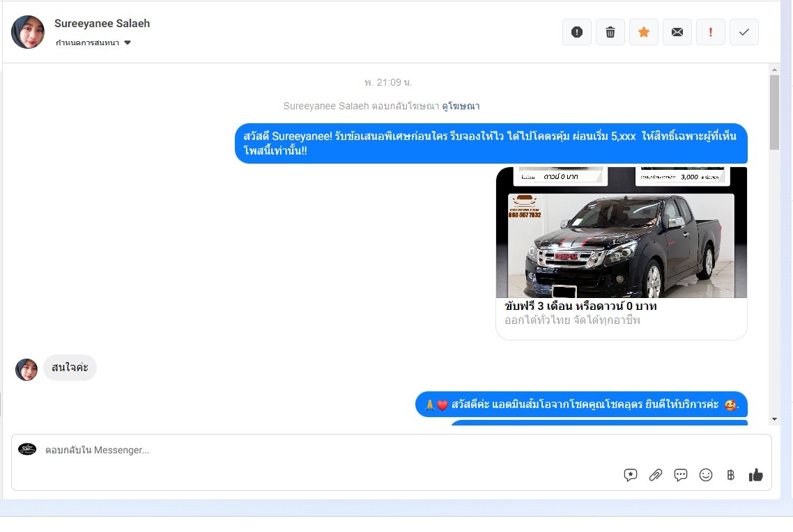793x532 pixels.
Task: Toggle the red exclamation priority flag
Action: 710,32
